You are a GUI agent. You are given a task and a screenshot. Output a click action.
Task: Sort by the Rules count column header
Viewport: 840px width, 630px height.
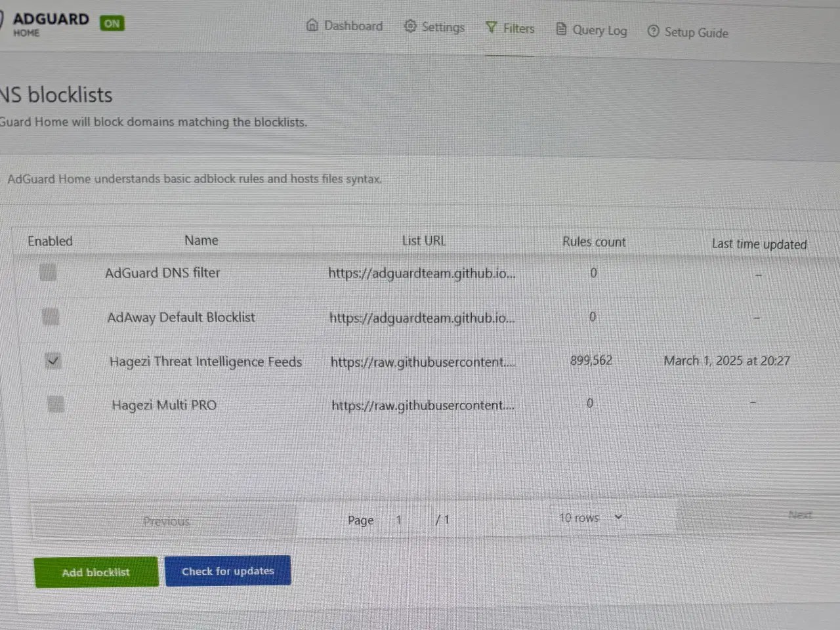594,241
